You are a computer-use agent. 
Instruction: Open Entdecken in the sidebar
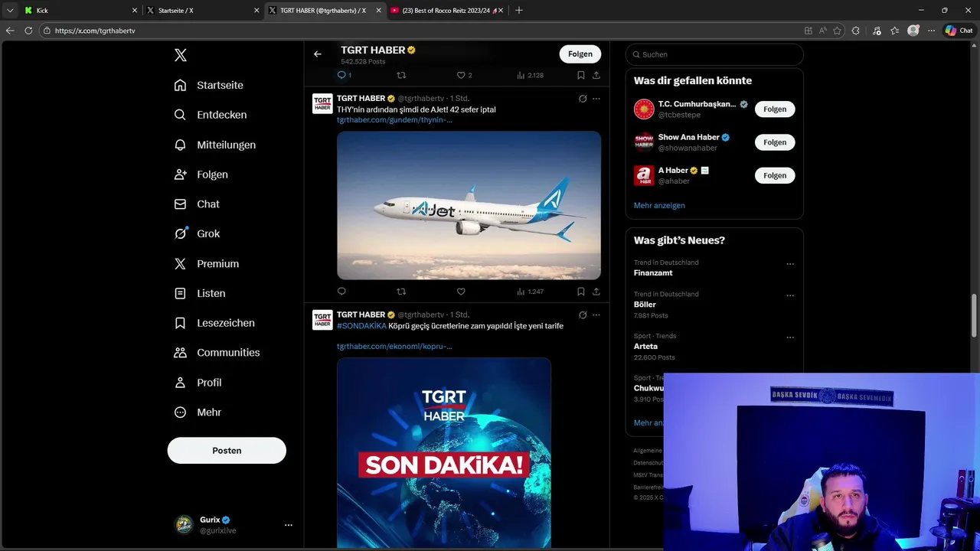point(210,115)
